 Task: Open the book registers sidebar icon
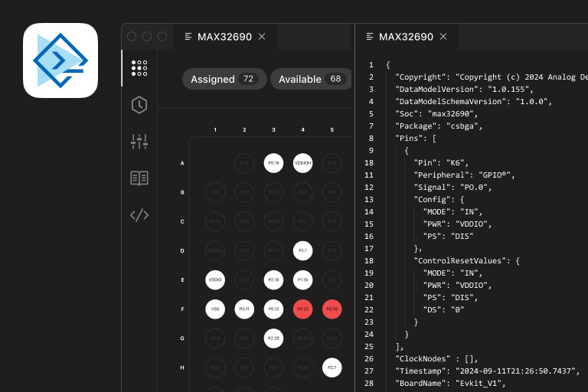click(139, 178)
